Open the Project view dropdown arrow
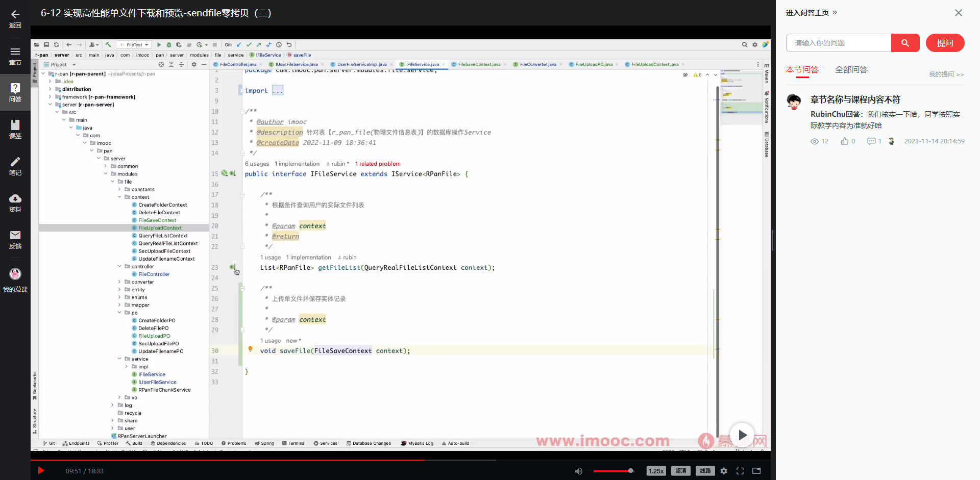 coord(74,65)
